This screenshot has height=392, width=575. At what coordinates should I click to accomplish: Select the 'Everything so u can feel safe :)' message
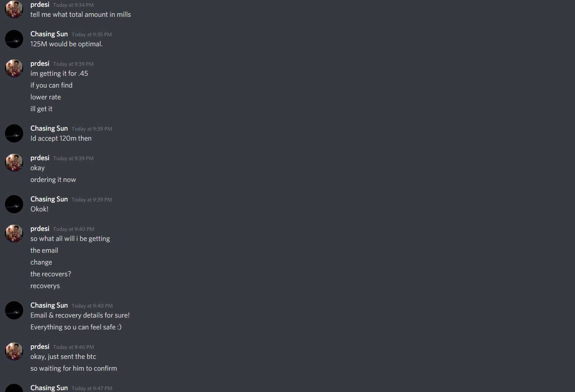point(76,327)
